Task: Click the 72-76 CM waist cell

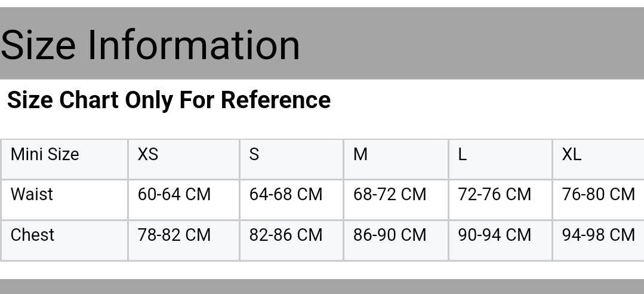Action: [x=494, y=195]
